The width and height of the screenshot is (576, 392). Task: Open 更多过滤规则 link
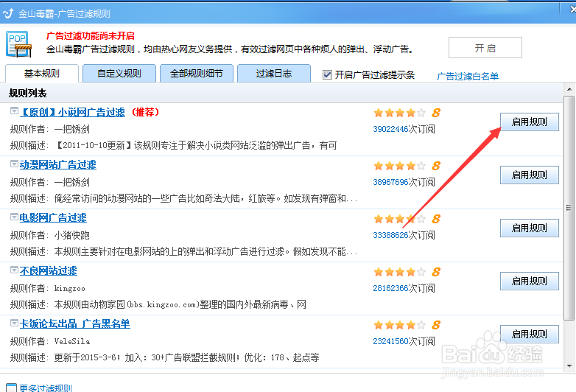click(x=46, y=388)
